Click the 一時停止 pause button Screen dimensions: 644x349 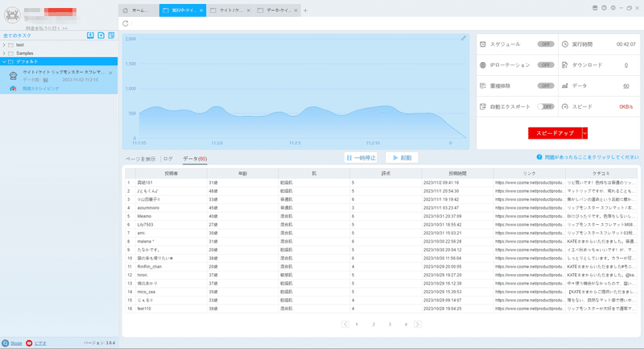361,157
